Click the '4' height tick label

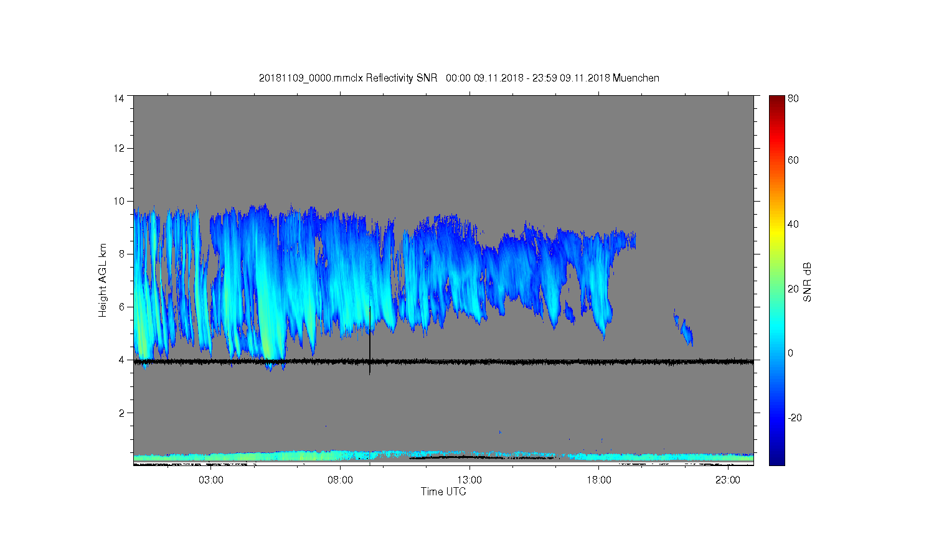coord(121,360)
